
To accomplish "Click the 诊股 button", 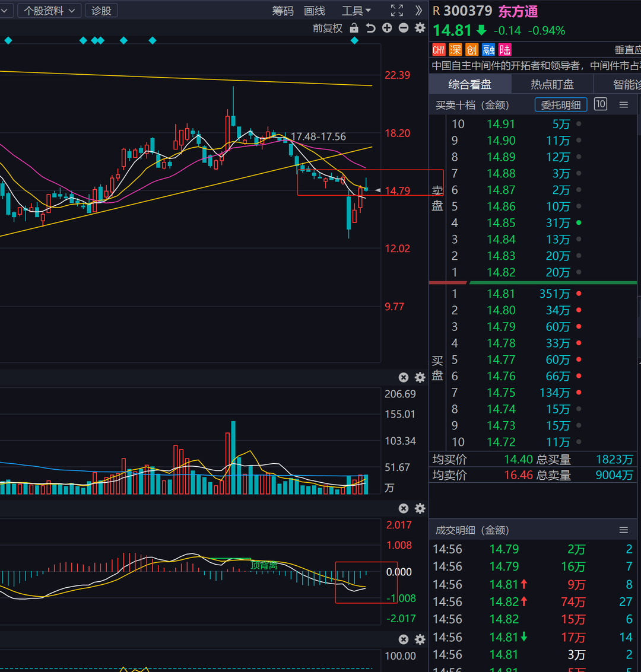I will click(x=101, y=11).
